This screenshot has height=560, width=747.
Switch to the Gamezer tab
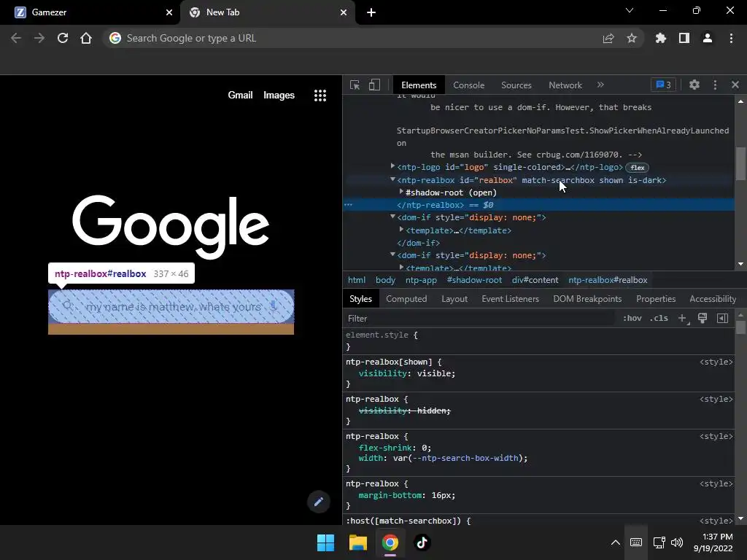tap(89, 12)
